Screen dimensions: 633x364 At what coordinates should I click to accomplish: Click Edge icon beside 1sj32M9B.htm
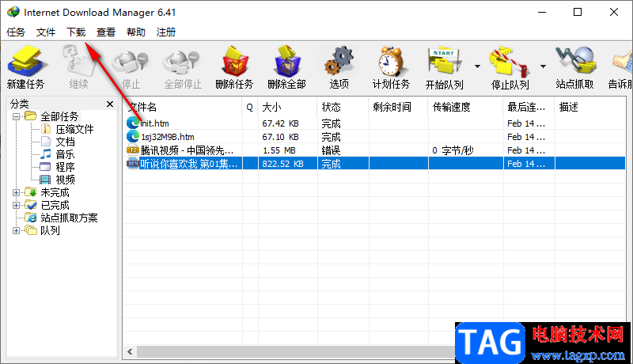pos(132,137)
